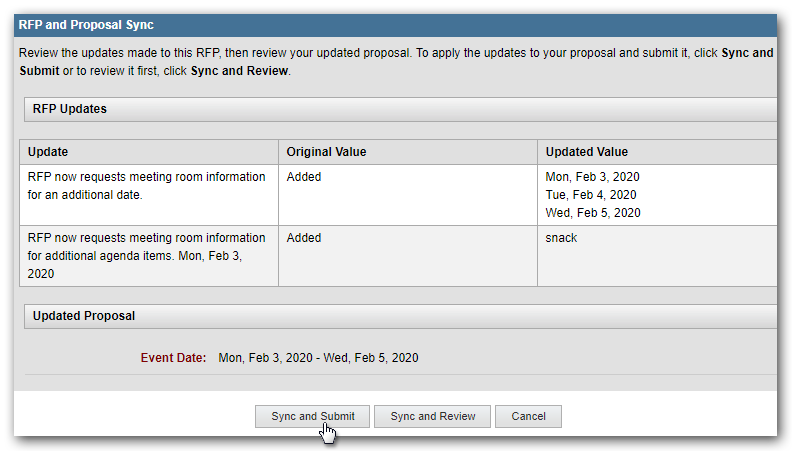Select the additional date update row

(147, 185)
